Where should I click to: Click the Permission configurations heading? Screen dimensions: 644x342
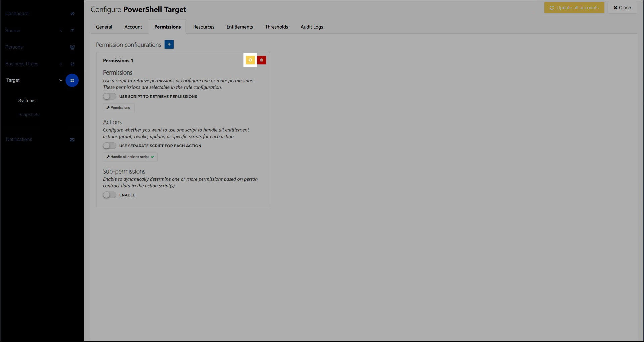(128, 45)
